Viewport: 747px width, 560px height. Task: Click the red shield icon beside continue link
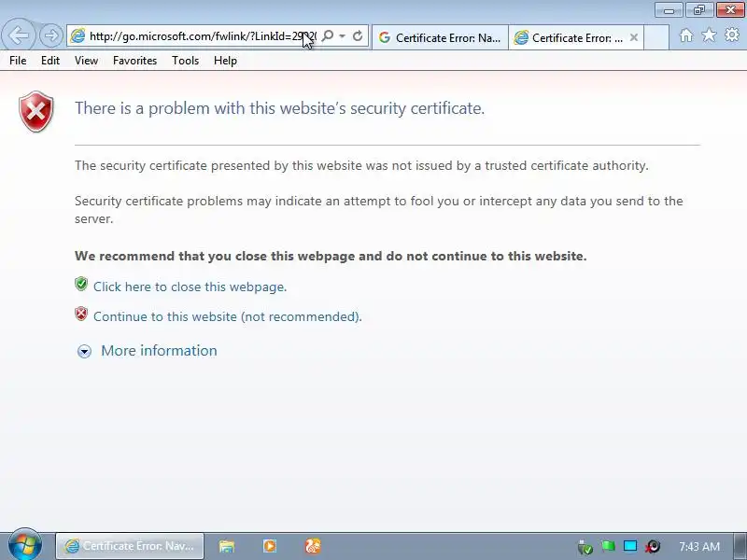[81, 314]
